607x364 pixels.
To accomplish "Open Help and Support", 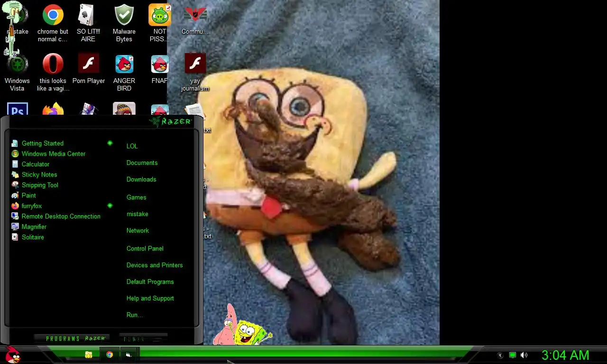I will tap(150, 298).
